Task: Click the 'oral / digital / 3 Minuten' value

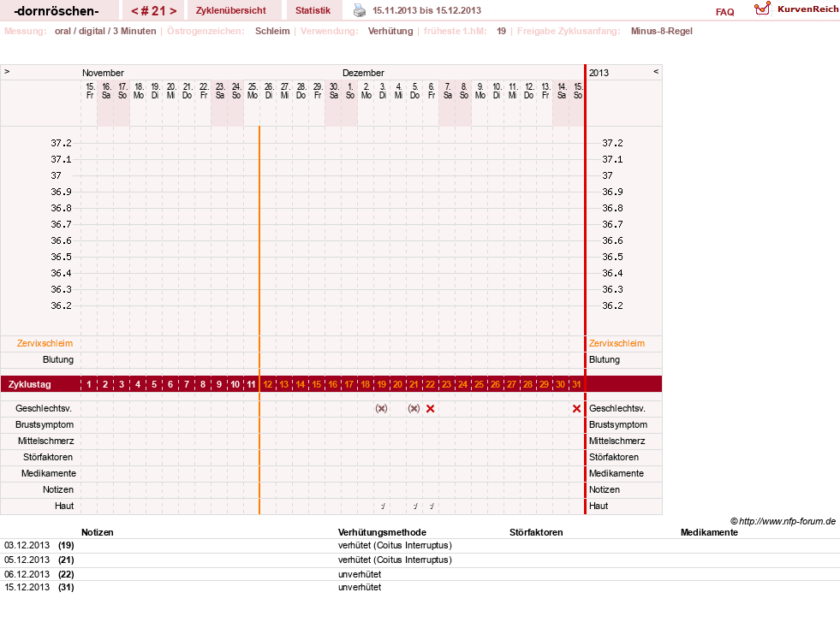Action: pos(105,31)
